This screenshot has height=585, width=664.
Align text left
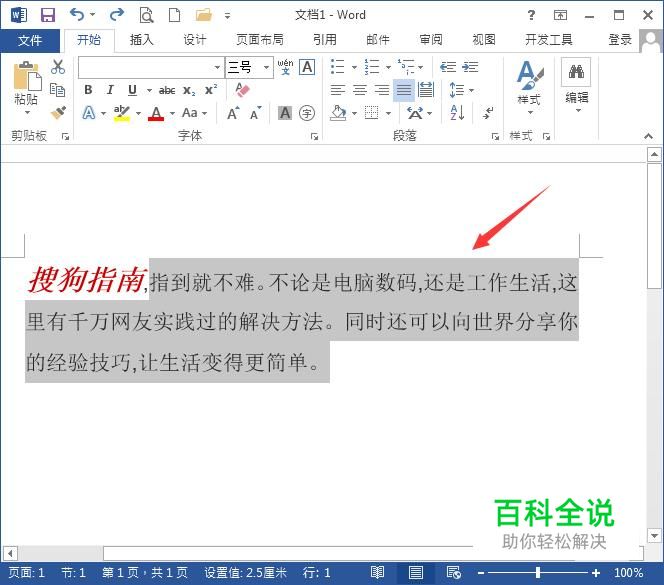338,90
